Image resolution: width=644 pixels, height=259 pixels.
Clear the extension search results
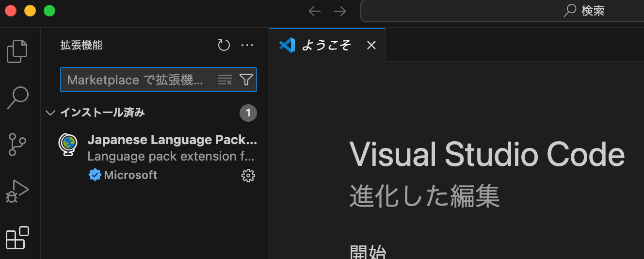pyautogui.click(x=225, y=80)
